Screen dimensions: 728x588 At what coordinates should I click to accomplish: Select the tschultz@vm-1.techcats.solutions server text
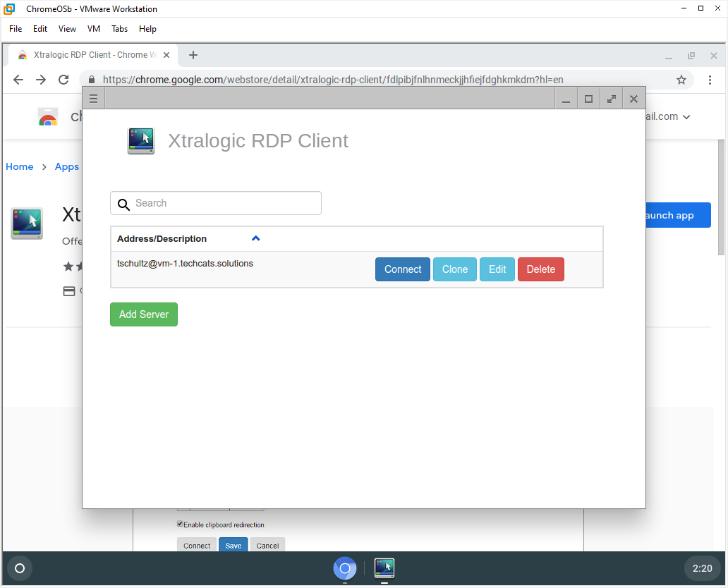coord(185,264)
